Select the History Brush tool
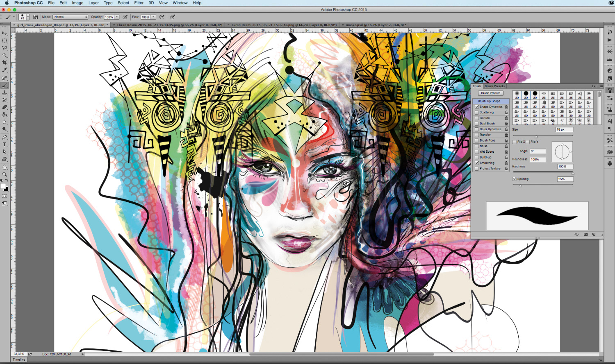The width and height of the screenshot is (615, 364). tap(5, 100)
